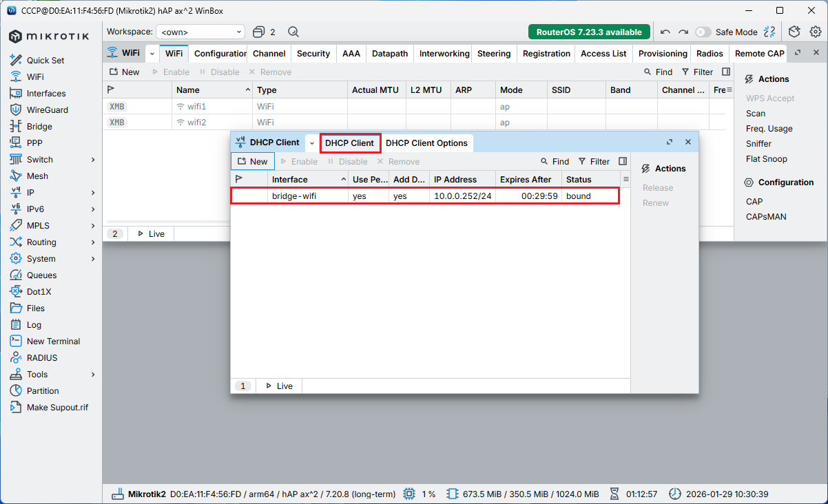
Task: Open Partition in sidebar
Action: [43, 391]
